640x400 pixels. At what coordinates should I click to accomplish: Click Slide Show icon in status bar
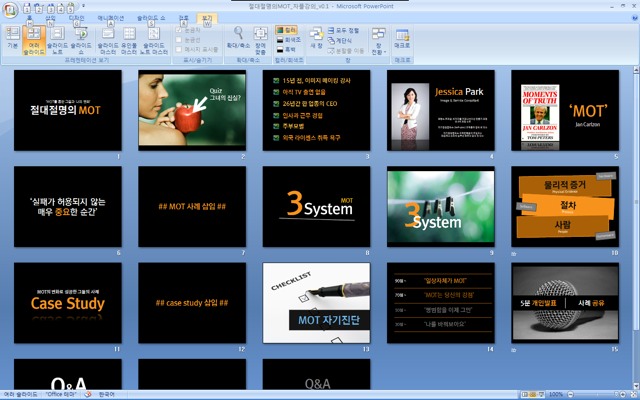[x=542, y=395]
